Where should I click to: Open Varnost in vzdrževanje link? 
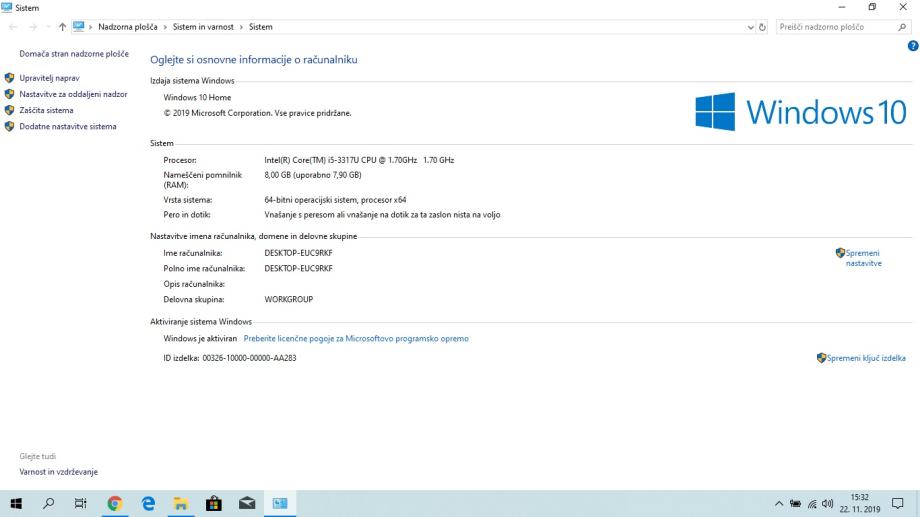(59, 472)
